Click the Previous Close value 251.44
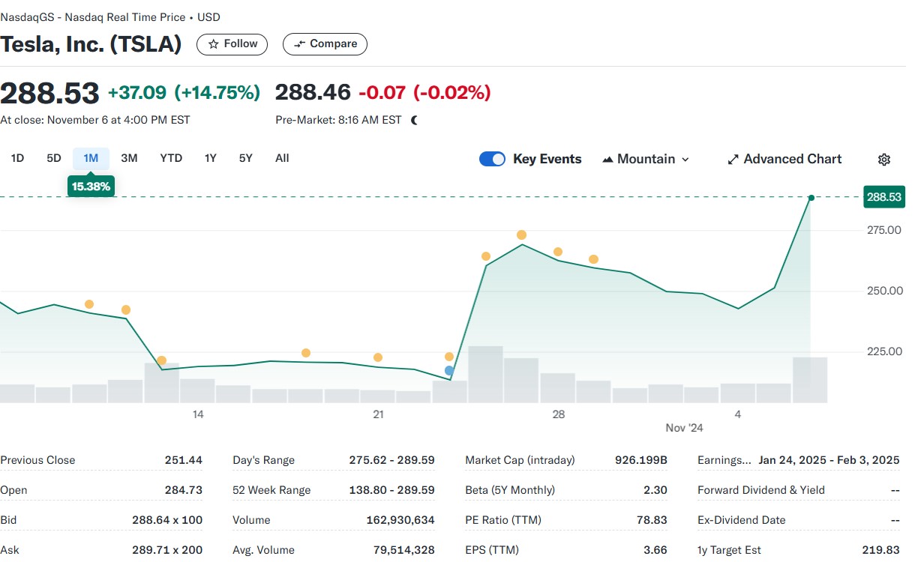Viewport: 924px width, 562px height. coord(184,460)
